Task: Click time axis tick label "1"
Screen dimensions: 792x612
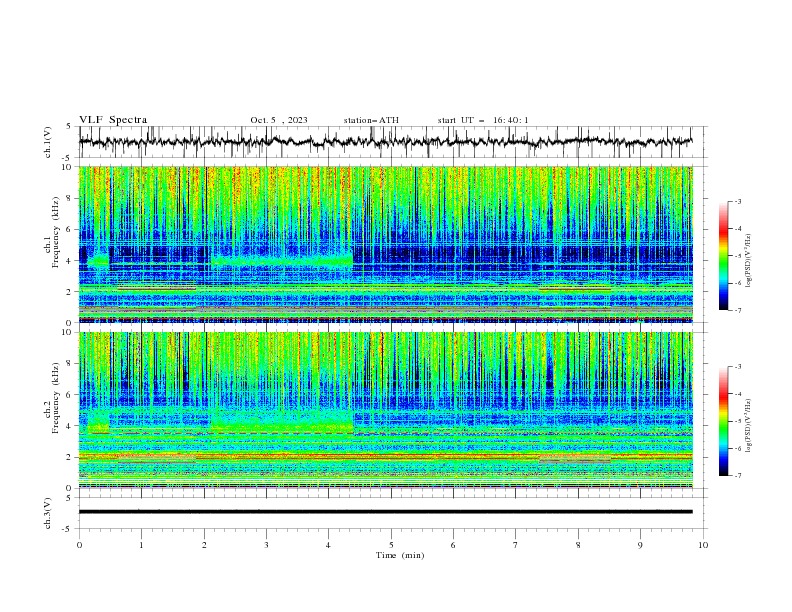Action: point(141,545)
